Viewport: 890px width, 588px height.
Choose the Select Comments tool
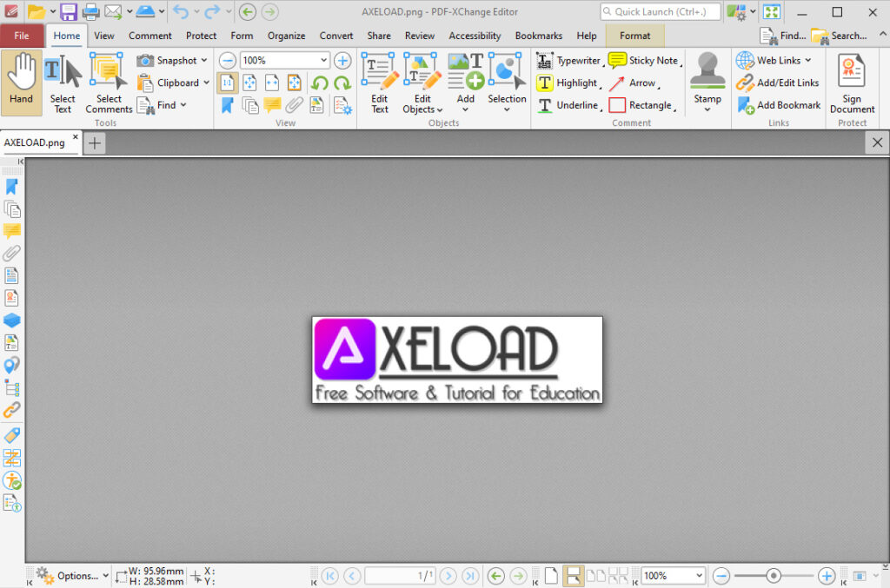(x=109, y=84)
